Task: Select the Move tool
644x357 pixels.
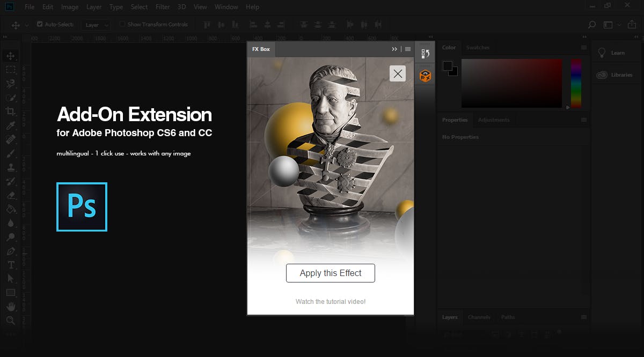Action: (11, 55)
